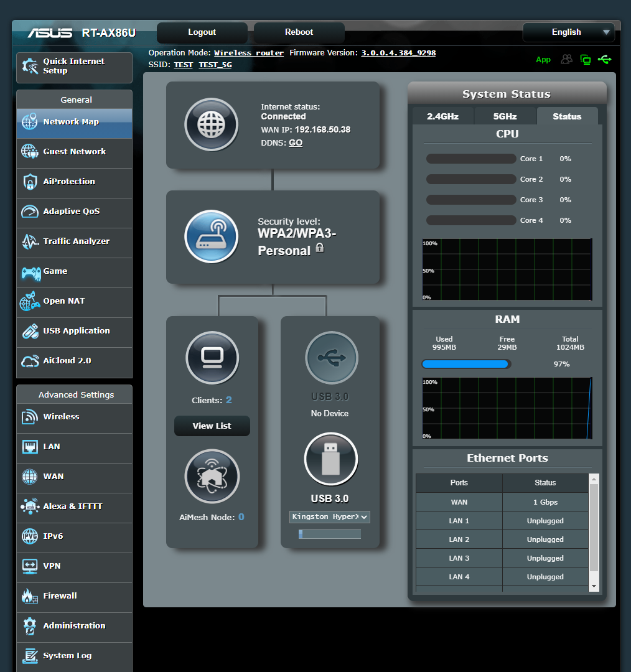Select the USB Application icon
The height and width of the screenshot is (672, 631).
tap(29, 332)
